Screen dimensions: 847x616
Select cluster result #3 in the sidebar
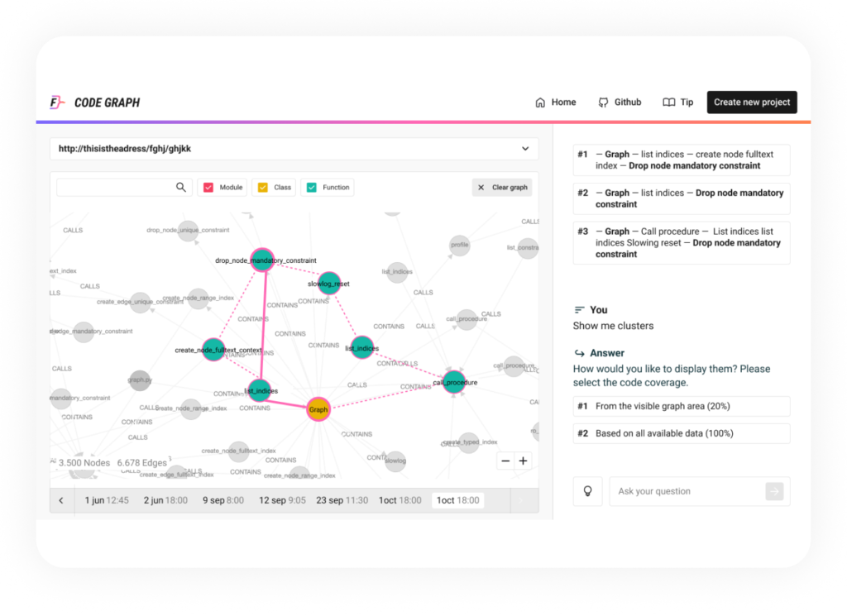point(680,242)
